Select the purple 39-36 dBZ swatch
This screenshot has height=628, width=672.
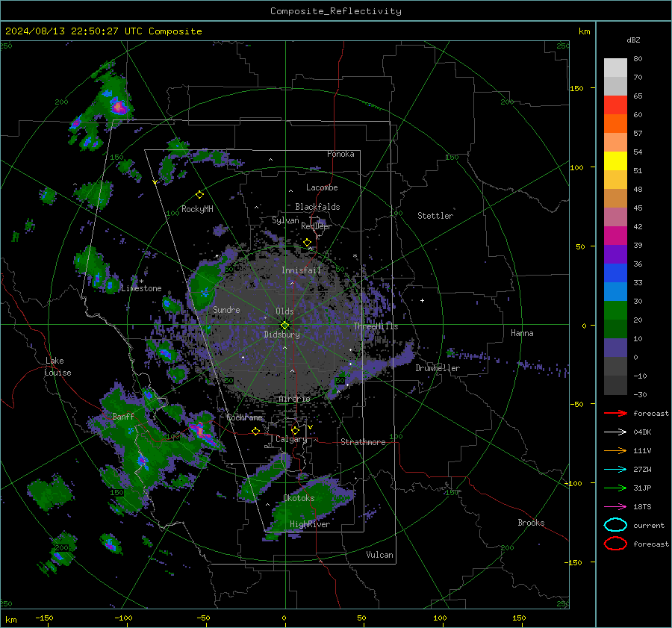615,255
